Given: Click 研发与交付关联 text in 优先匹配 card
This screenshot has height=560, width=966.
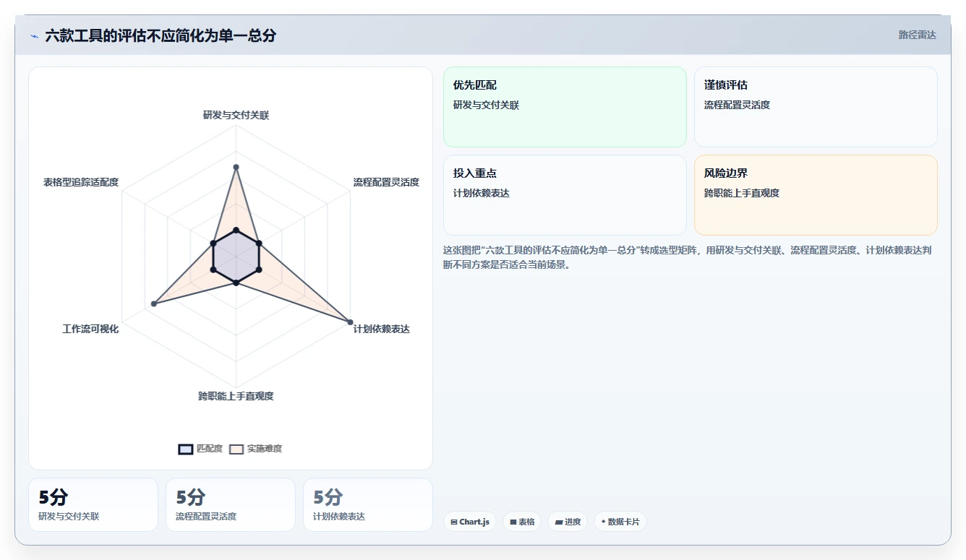Looking at the screenshot, I should 487,105.
